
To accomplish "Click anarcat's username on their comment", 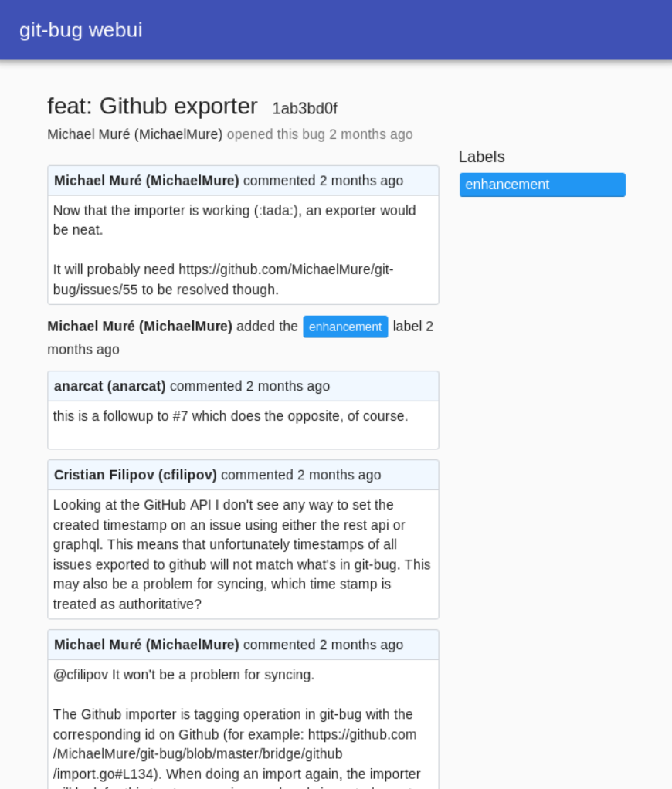I will 108,385.
